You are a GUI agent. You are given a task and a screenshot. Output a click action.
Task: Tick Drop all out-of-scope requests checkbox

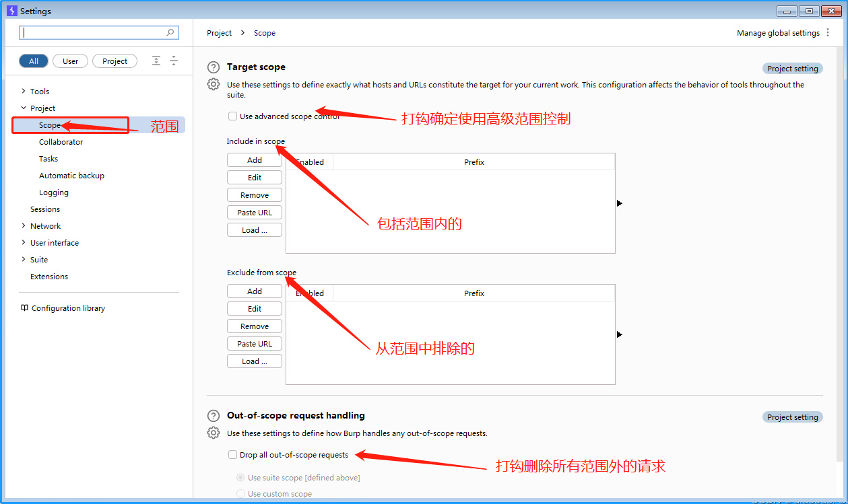point(232,455)
